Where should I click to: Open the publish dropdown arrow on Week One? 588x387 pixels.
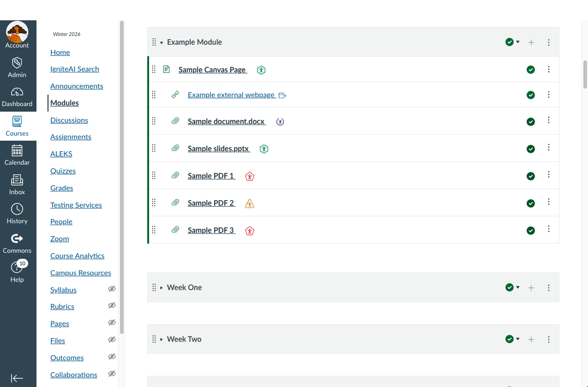pyautogui.click(x=517, y=287)
